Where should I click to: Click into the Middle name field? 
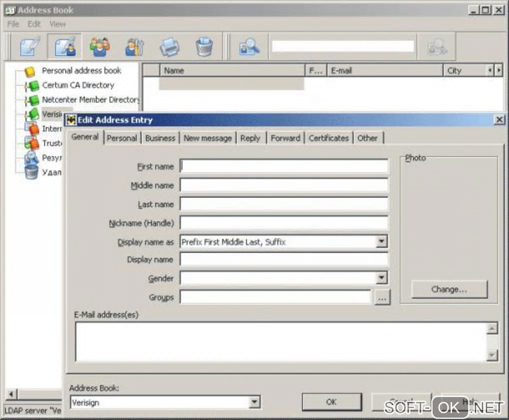(284, 185)
